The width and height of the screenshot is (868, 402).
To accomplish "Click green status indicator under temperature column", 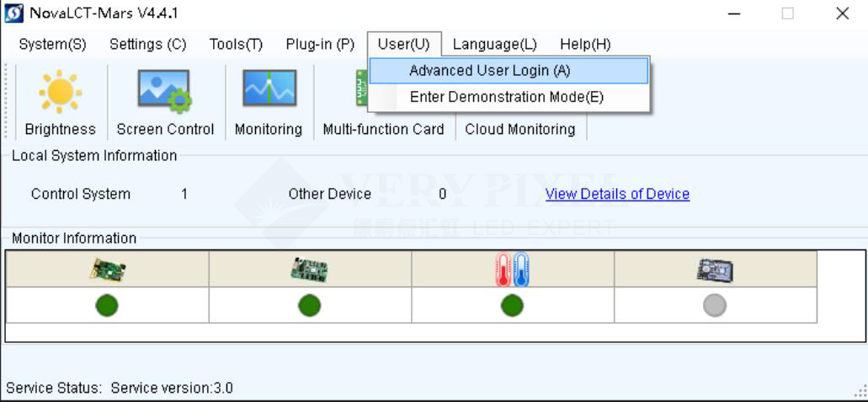I will [512, 306].
